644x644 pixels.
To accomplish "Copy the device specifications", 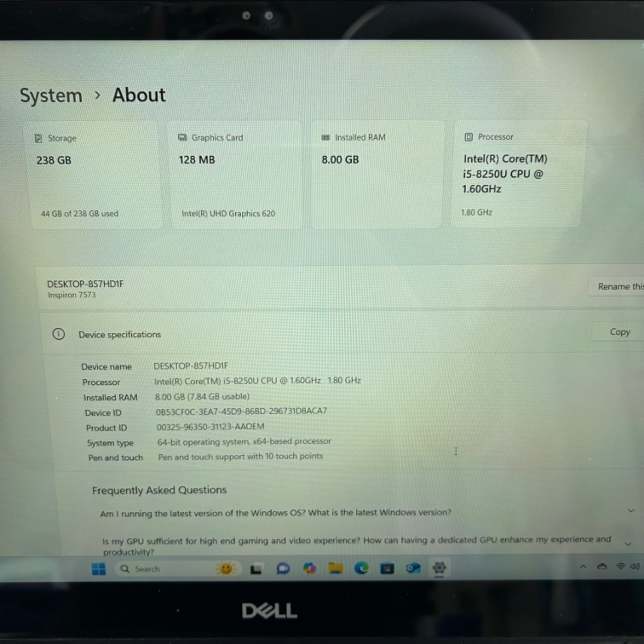I will click(x=620, y=332).
